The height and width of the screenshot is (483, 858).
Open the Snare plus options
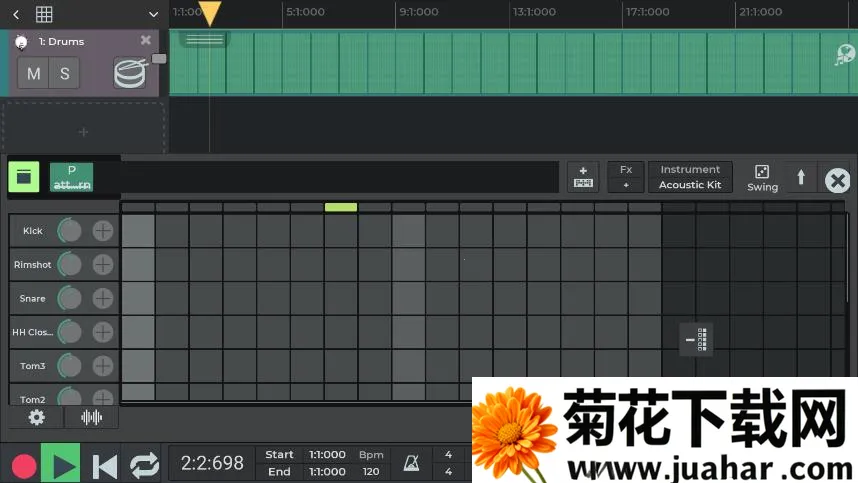(102, 299)
